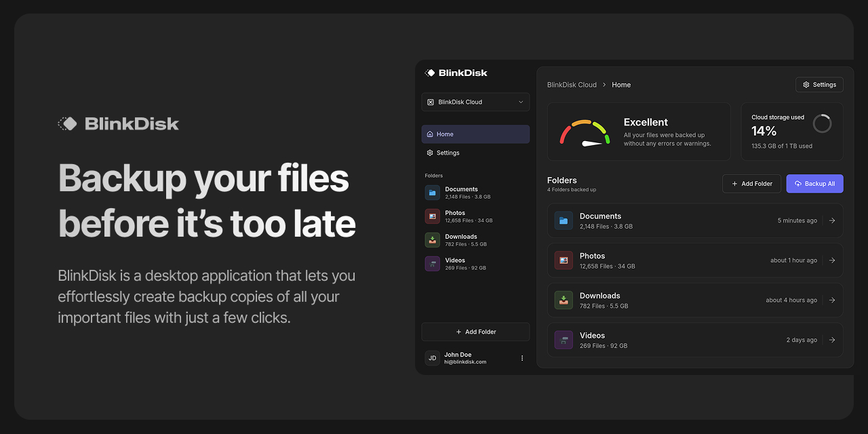The width and height of the screenshot is (868, 434).
Task: Click the JD user avatar
Action: pyautogui.click(x=433, y=358)
